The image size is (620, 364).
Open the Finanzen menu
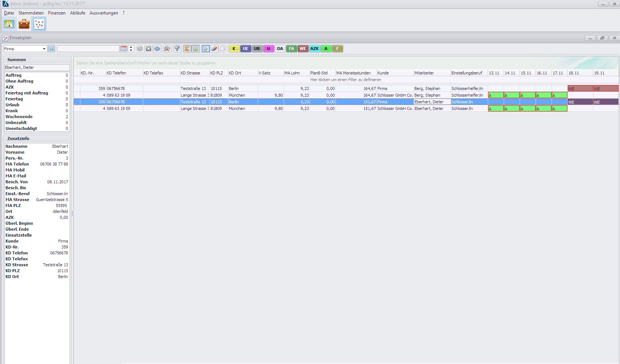click(57, 13)
